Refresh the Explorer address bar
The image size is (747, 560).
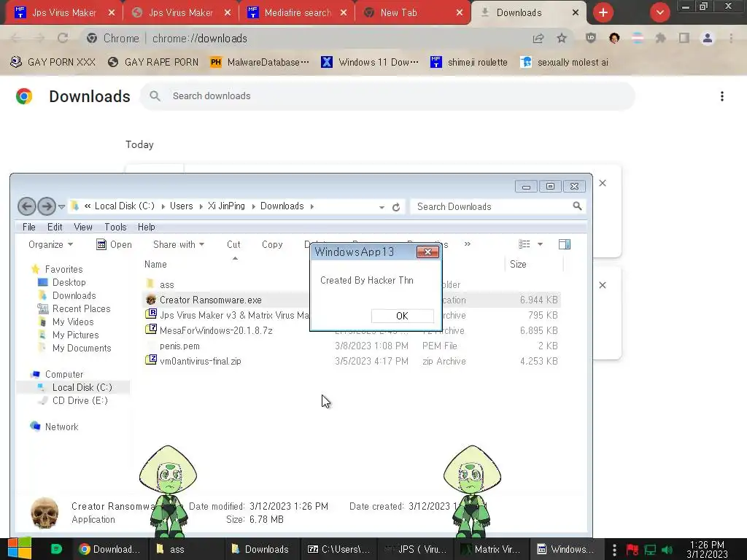pos(396,207)
